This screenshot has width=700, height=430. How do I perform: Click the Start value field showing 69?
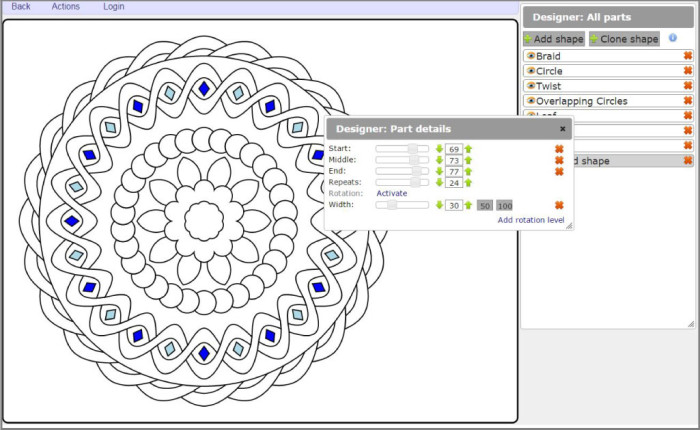click(x=454, y=149)
